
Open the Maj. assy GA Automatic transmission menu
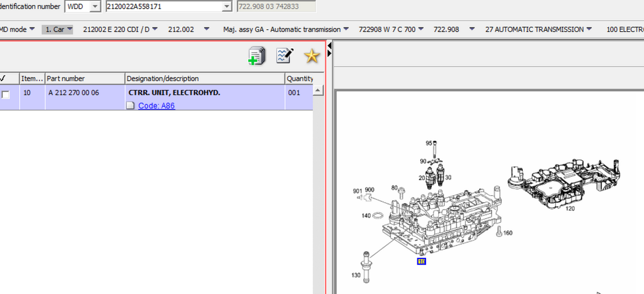[286, 29]
